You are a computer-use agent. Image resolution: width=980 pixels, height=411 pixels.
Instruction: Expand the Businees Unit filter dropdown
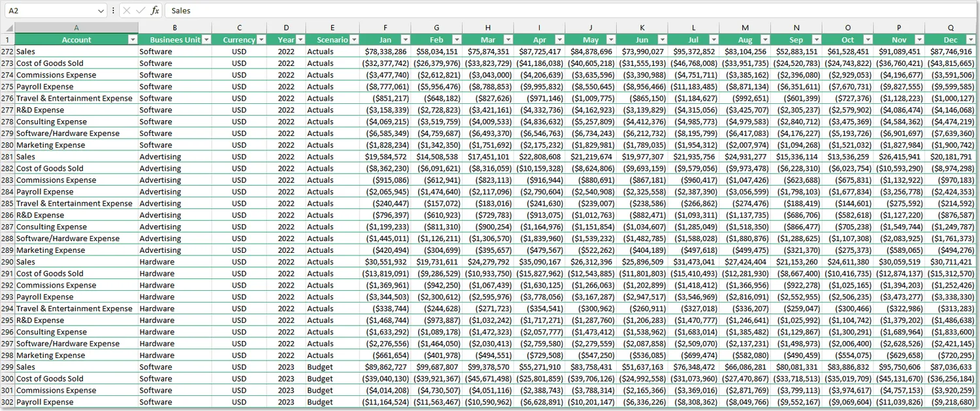point(206,40)
